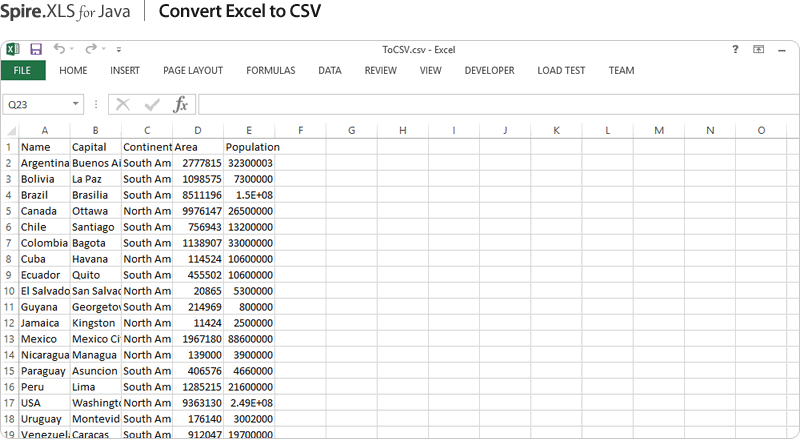Open the FILE tab
This screenshot has height=440, width=800.
point(22,71)
